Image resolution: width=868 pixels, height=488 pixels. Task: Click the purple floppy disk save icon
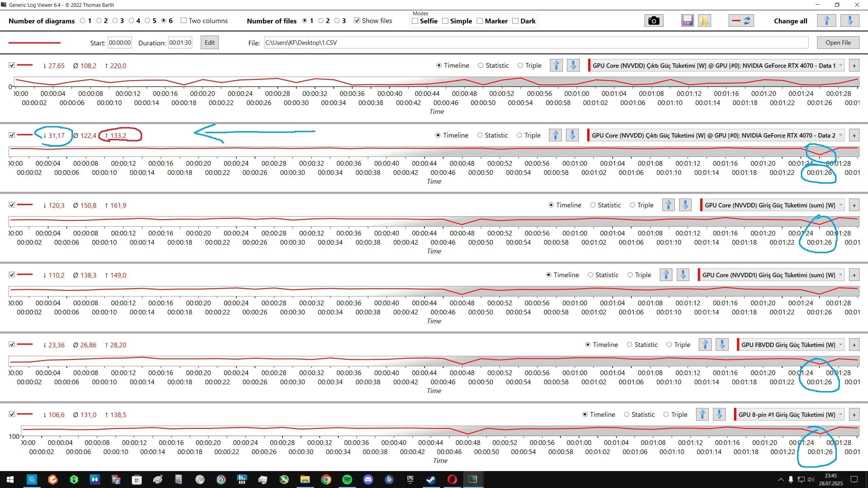(x=687, y=21)
